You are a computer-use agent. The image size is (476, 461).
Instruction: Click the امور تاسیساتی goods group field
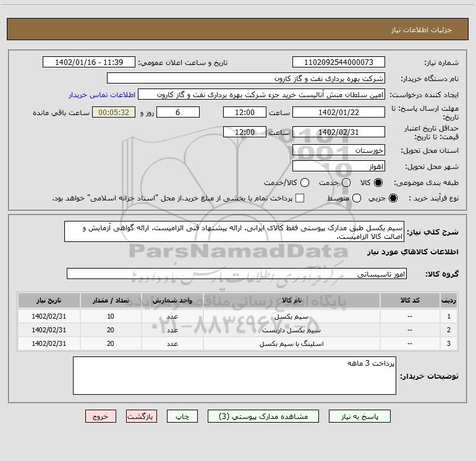(237, 274)
